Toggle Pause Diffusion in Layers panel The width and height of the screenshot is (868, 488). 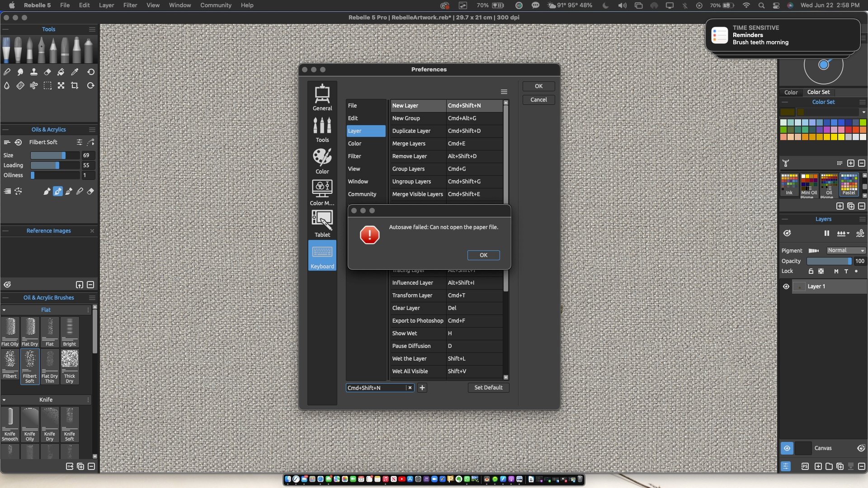tap(827, 233)
